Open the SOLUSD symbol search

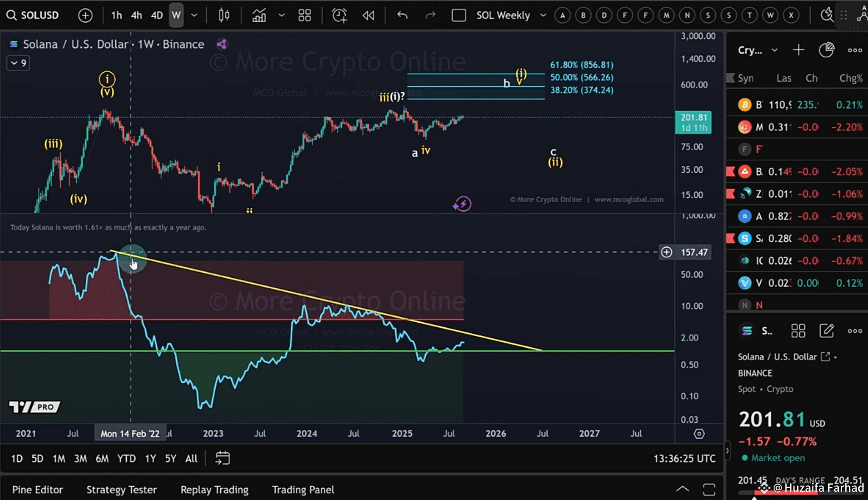(32, 15)
